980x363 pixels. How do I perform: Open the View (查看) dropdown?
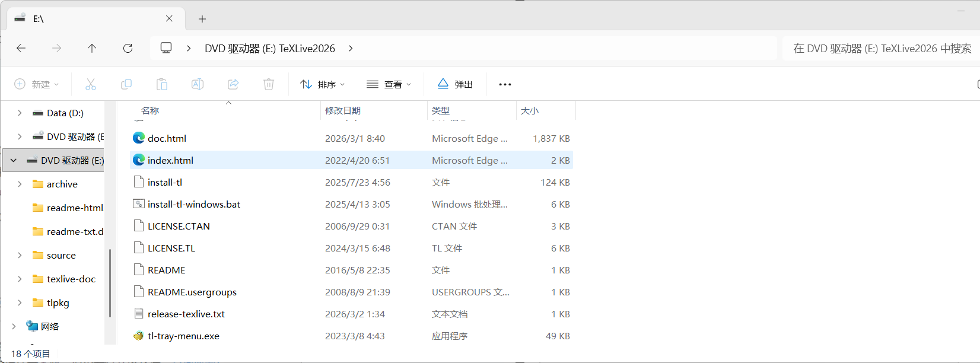(x=389, y=84)
